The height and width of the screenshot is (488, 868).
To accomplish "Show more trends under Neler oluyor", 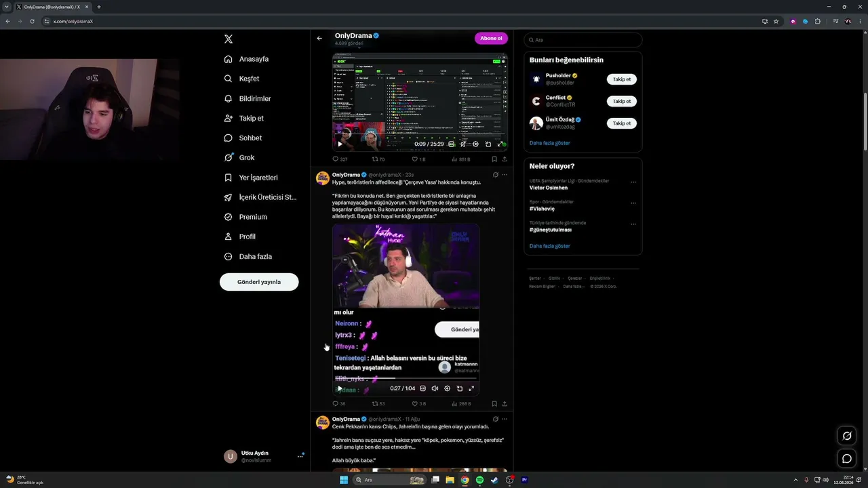I will click(x=550, y=246).
